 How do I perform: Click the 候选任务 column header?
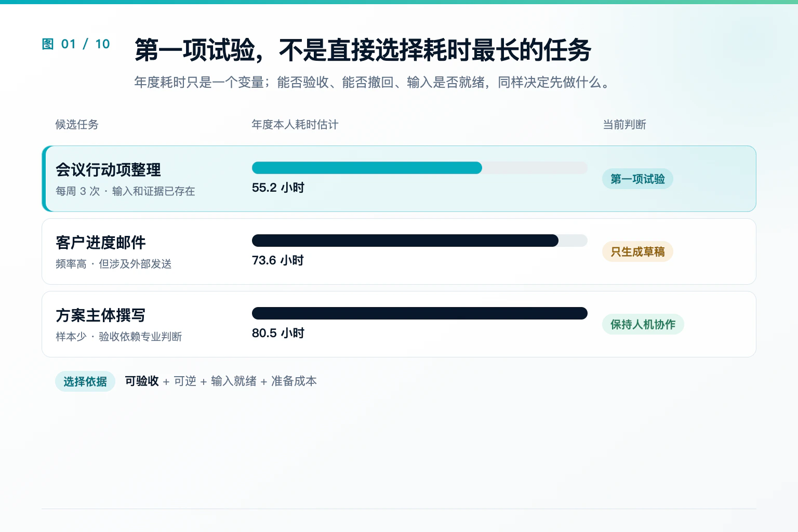(77, 125)
